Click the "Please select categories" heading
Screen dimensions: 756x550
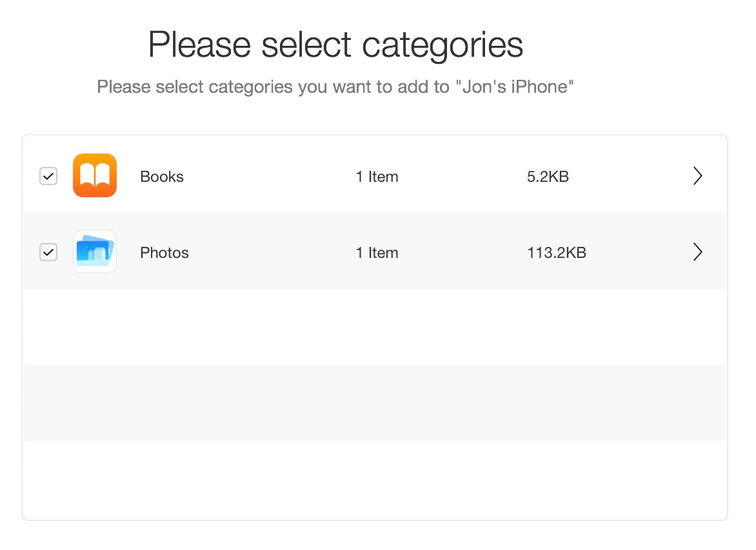[335, 45]
